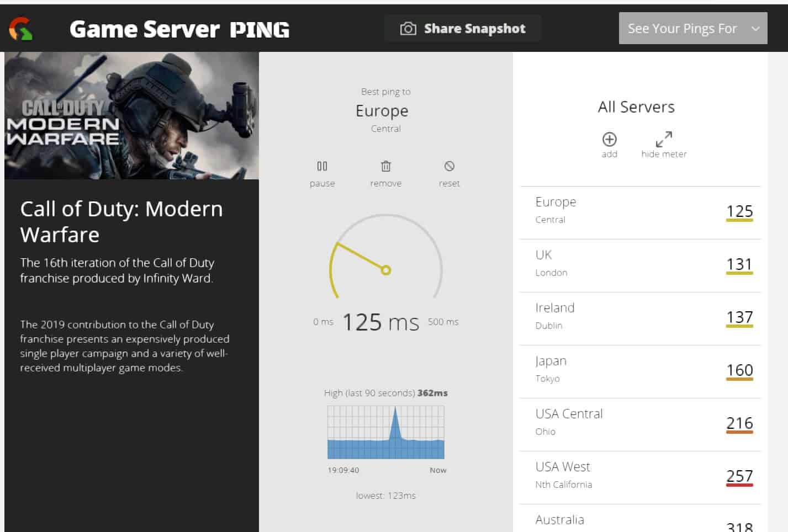Open the See Your Pings For dropdown
The width and height of the screenshot is (788, 532).
693,28
